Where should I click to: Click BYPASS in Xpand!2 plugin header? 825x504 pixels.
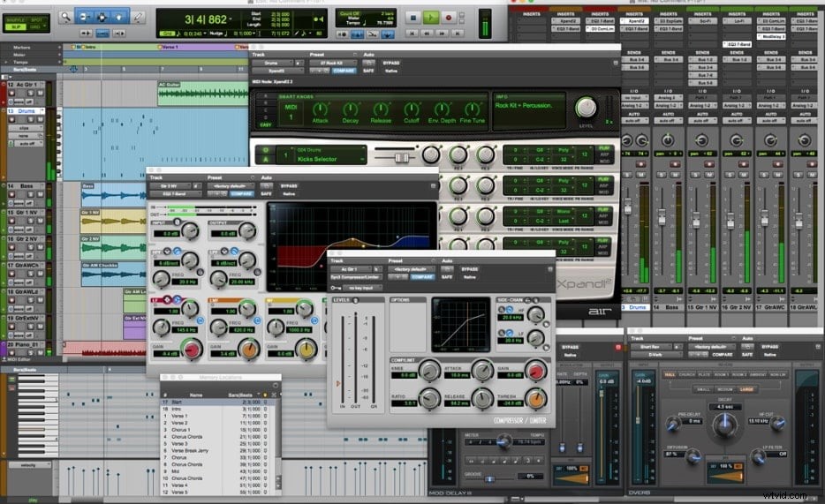click(391, 63)
